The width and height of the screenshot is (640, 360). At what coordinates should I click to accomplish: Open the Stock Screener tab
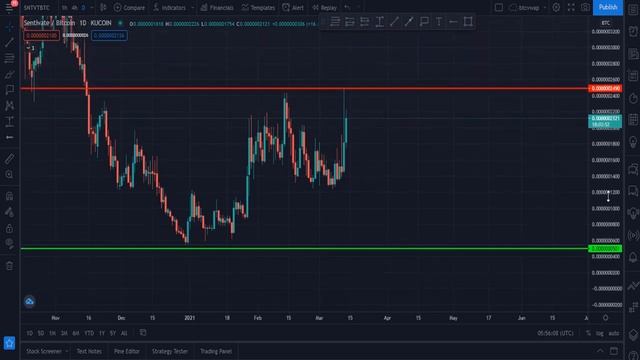tap(44, 351)
